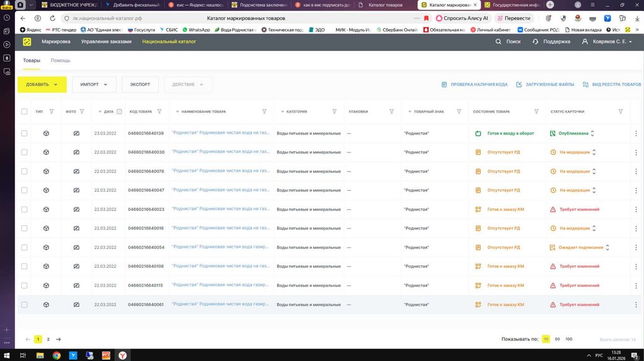Toggle select-all checkbox in table header
Screen dimensions: 644x361
[25, 111]
